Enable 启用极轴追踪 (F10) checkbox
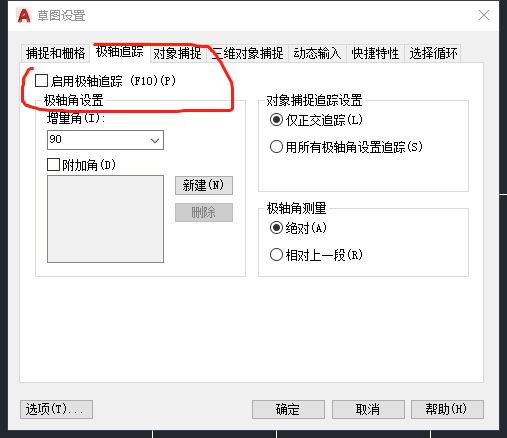 click(x=41, y=81)
